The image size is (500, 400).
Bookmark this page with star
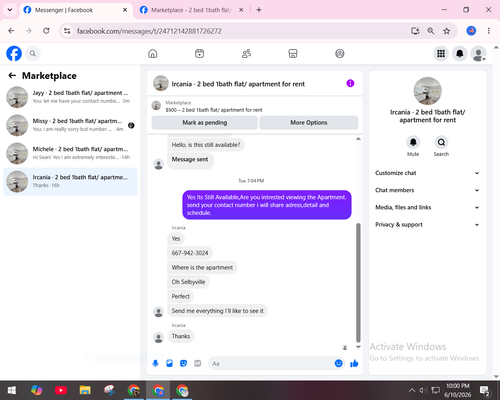click(447, 31)
